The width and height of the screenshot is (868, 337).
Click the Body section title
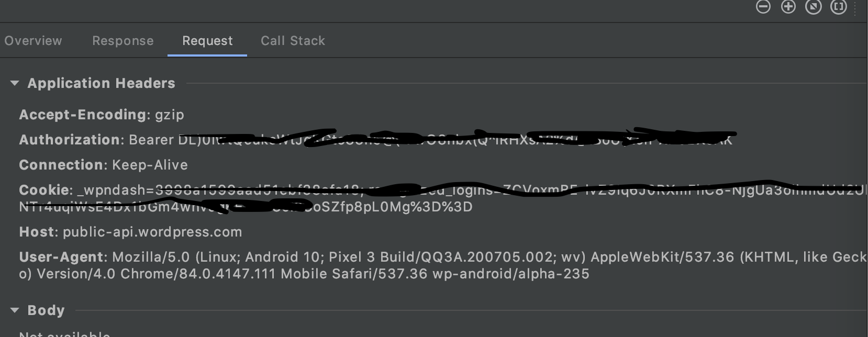pyautogui.click(x=45, y=310)
